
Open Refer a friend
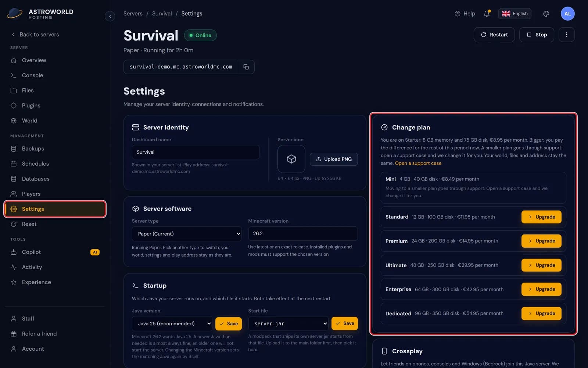[x=55, y=334]
